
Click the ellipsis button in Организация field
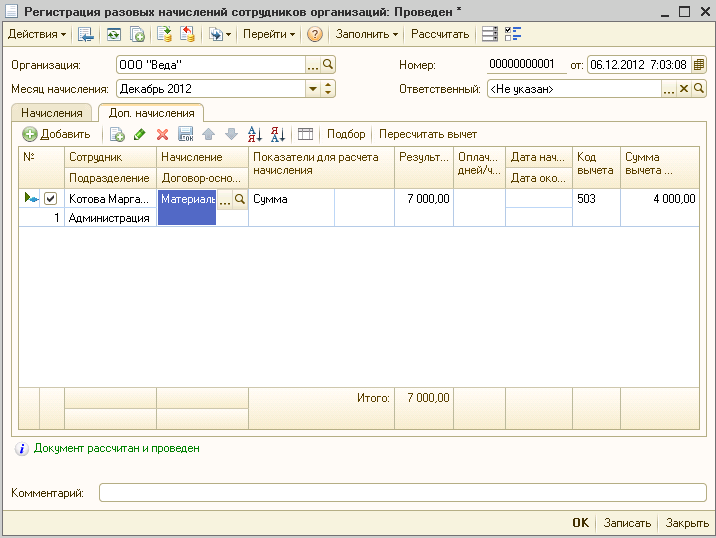click(x=313, y=65)
